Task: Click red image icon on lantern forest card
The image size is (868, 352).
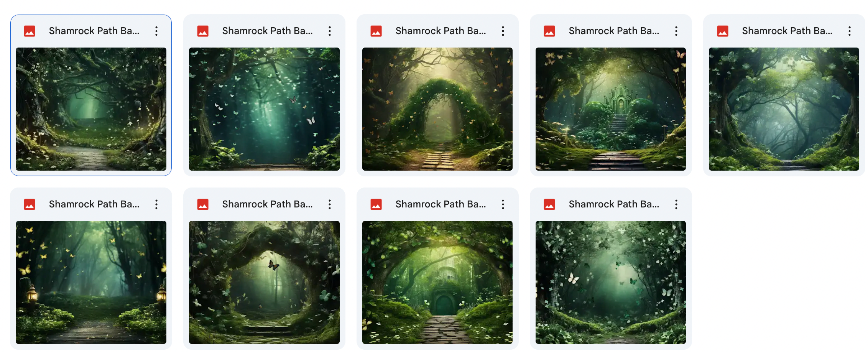Action: tap(30, 204)
